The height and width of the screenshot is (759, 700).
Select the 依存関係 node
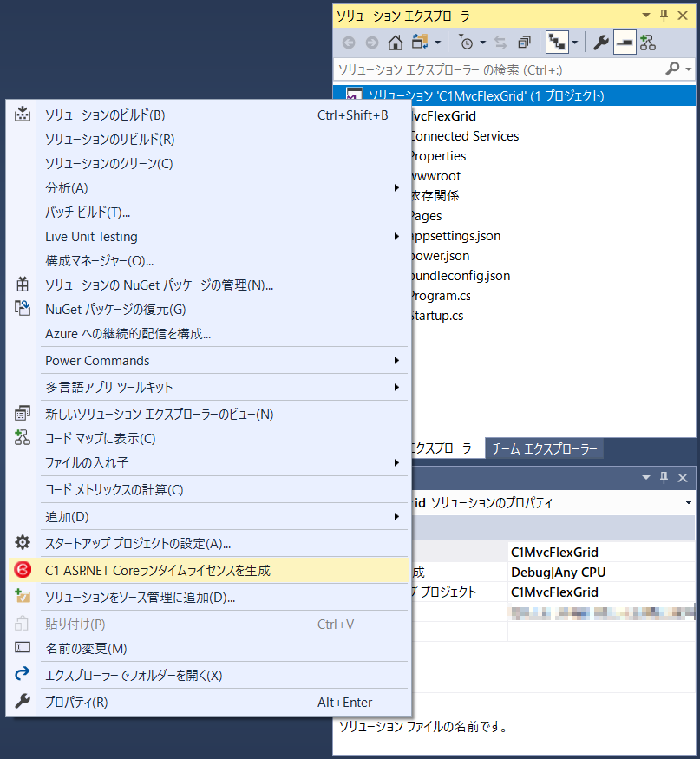click(x=435, y=195)
